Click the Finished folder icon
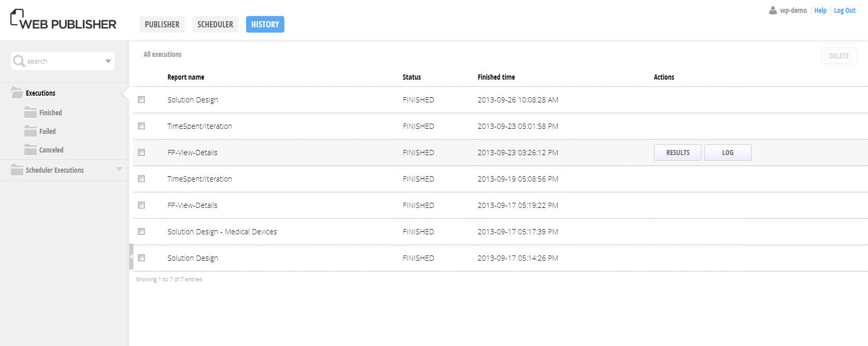 point(31,113)
